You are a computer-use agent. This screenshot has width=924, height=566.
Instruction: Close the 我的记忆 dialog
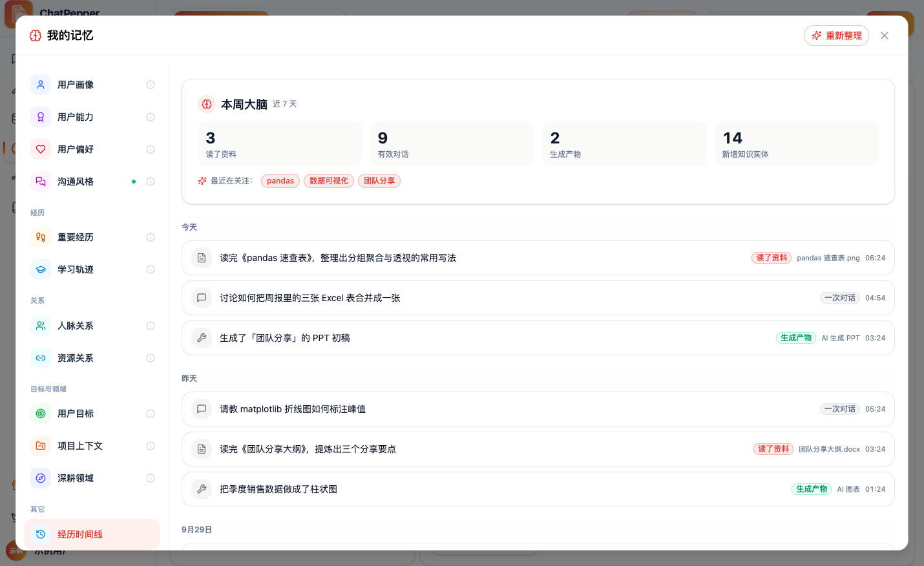[885, 36]
